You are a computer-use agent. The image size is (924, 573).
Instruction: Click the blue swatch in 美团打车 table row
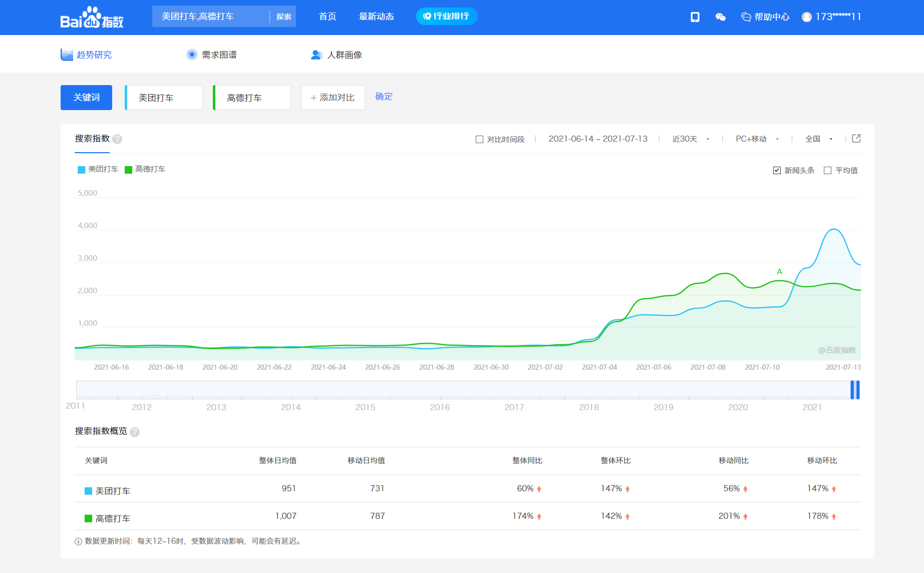click(88, 491)
